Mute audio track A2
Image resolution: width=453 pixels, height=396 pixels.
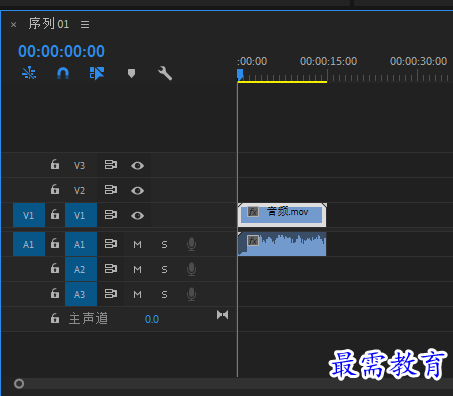(137, 269)
